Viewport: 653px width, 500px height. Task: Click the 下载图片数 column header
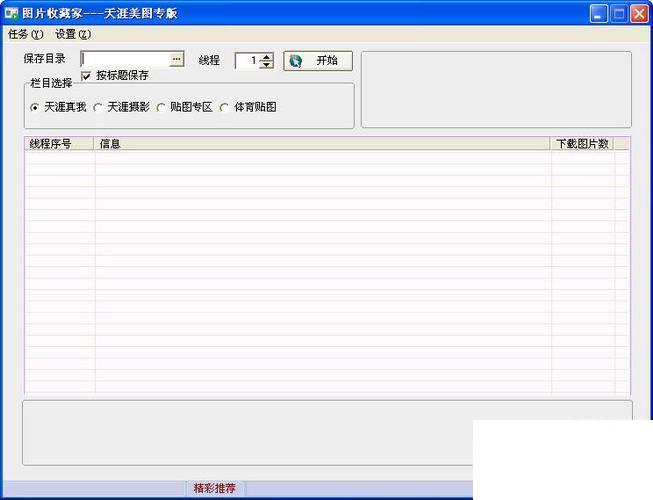583,144
